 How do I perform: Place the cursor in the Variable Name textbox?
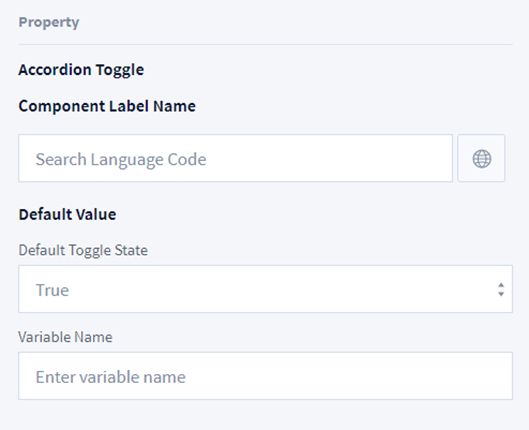pos(266,376)
